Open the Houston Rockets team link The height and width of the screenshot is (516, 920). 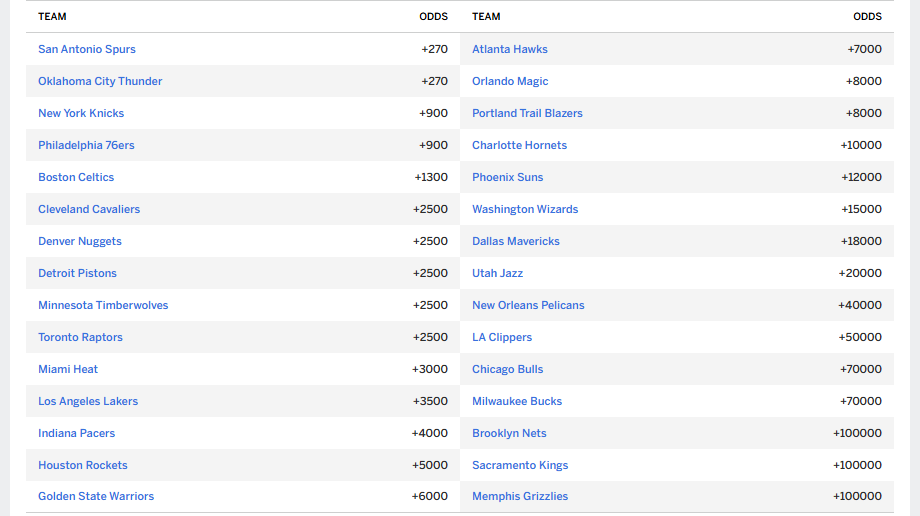pyautogui.click(x=83, y=465)
